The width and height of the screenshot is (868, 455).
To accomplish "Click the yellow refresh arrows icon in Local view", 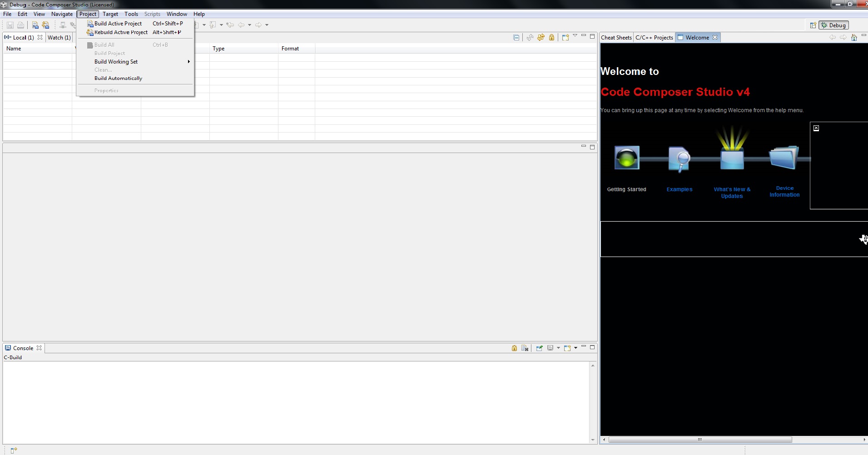I will pyautogui.click(x=541, y=37).
